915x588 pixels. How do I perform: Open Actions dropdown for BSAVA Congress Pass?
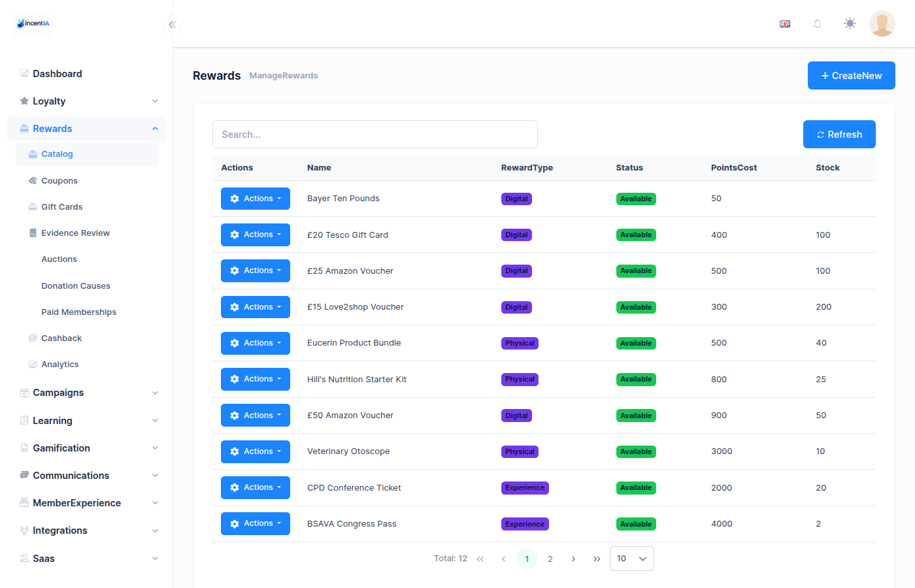pyautogui.click(x=256, y=523)
